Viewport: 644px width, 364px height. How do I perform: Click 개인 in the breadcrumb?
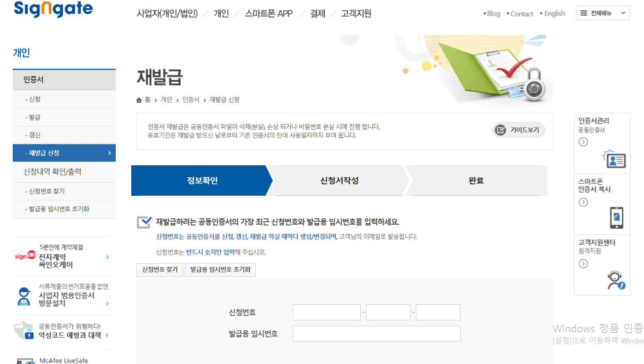click(166, 100)
